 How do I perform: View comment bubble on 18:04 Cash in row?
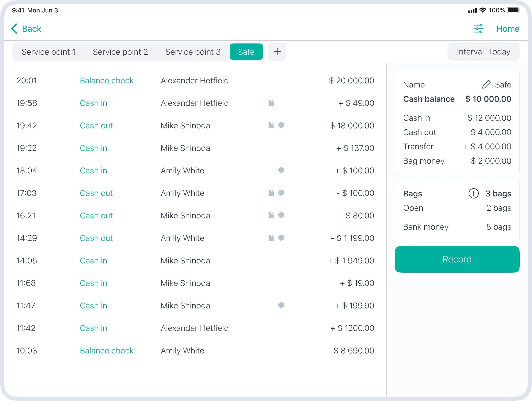pos(281,170)
